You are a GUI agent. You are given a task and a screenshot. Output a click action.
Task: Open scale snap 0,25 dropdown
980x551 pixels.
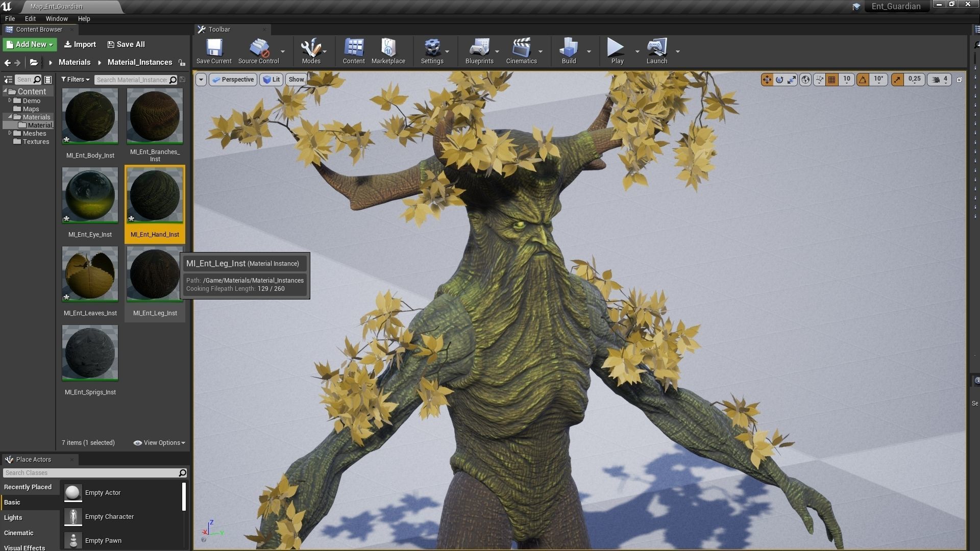coord(914,80)
